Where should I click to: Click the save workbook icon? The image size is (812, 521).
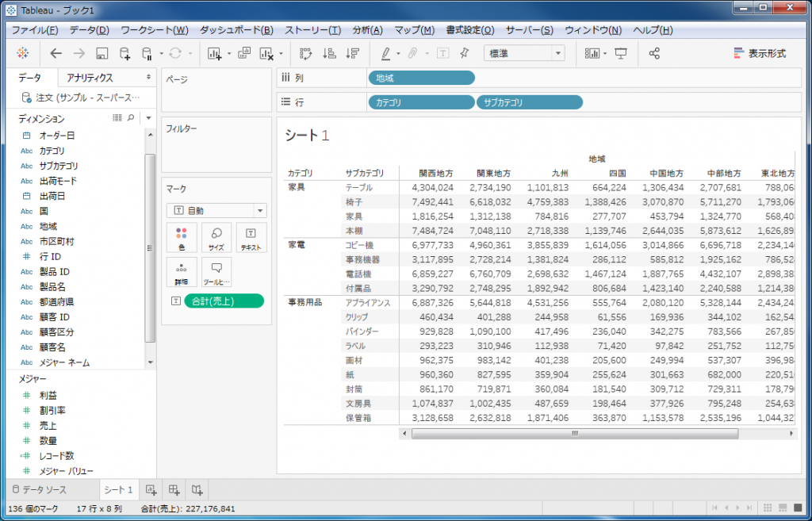(x=101, y=53)
